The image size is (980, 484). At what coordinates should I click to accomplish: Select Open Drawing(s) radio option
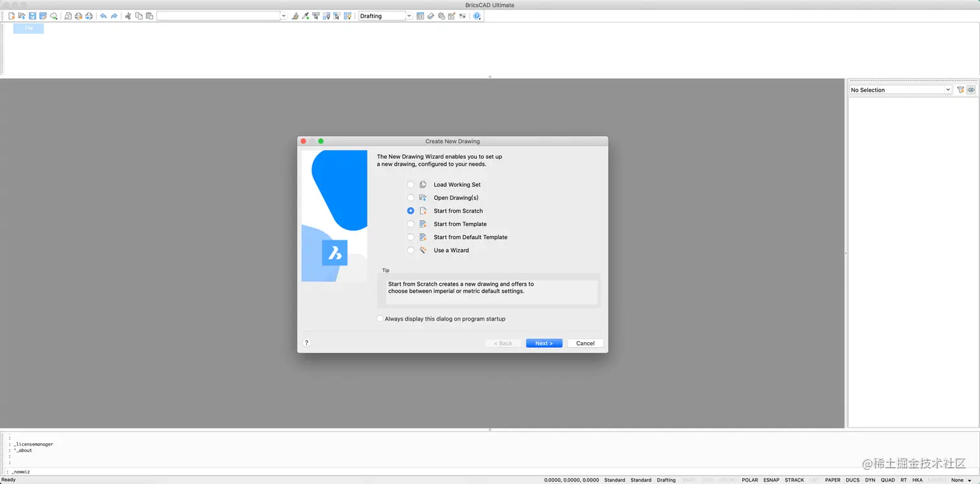411,198
